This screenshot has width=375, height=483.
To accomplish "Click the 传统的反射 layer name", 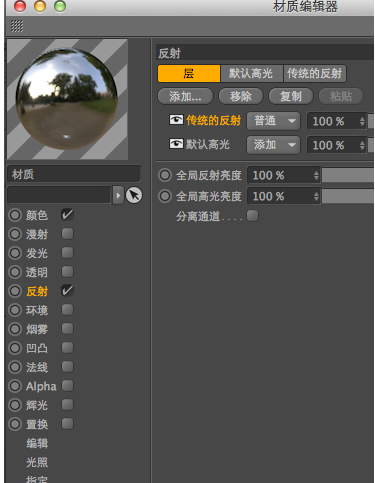I will tap(214, 120).
